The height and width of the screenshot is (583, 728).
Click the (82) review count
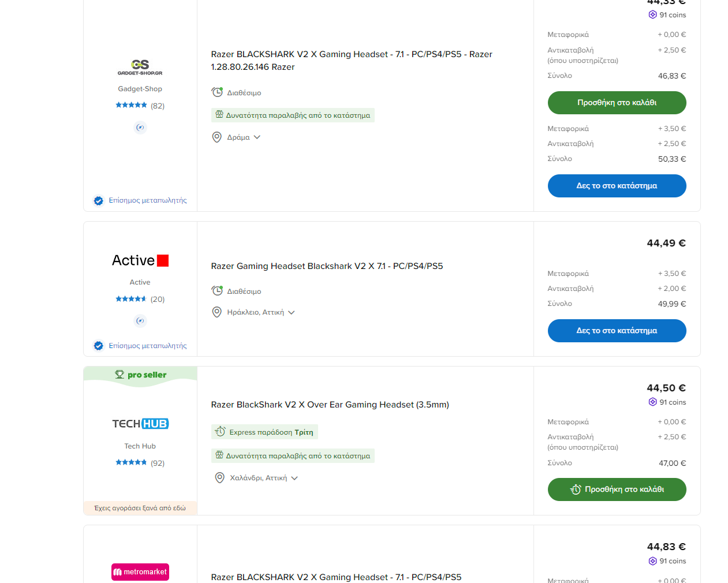tap(158, 106)
